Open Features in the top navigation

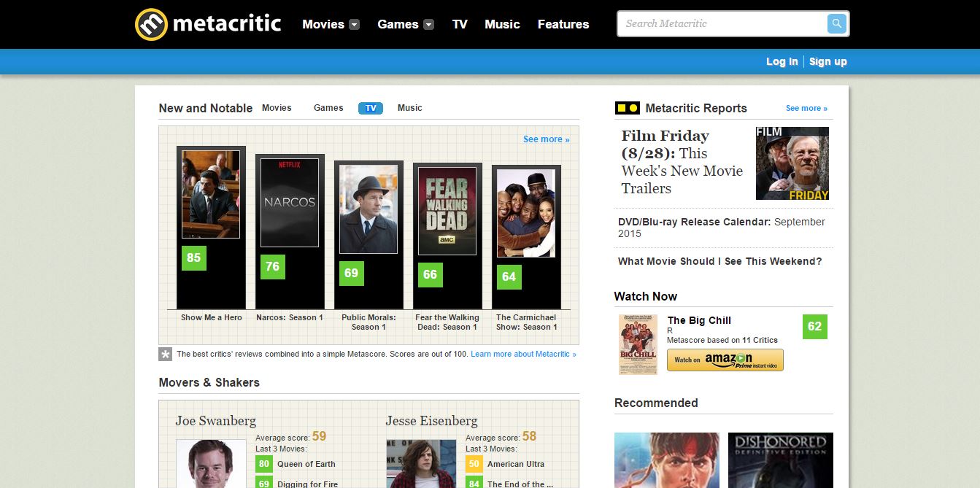(x=563, y=24)
